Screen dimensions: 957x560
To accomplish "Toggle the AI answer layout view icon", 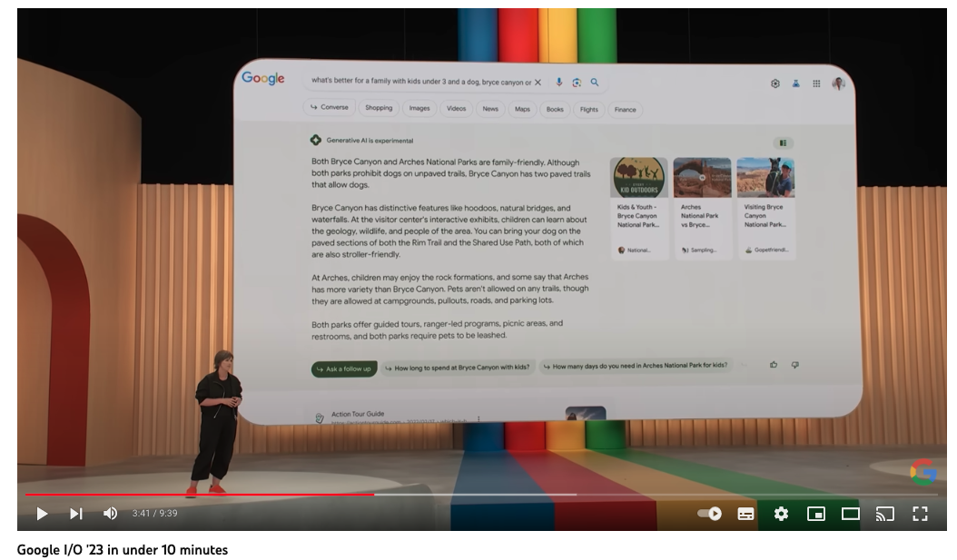I will point(783,143).
